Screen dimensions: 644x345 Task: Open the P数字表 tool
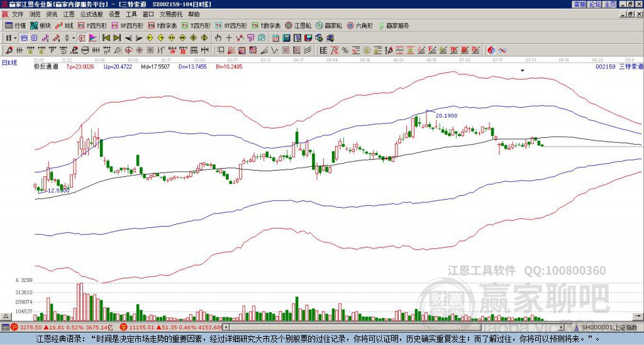[x=162, y=25]
